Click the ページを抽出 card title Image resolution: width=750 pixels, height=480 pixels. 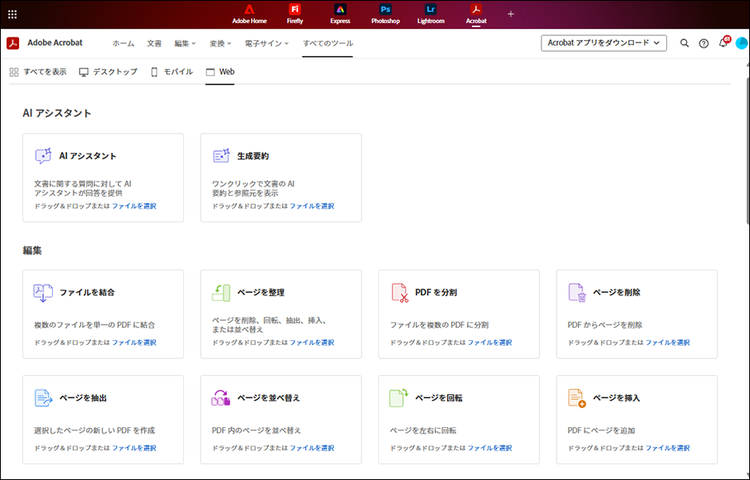click(x=83, y=398)
